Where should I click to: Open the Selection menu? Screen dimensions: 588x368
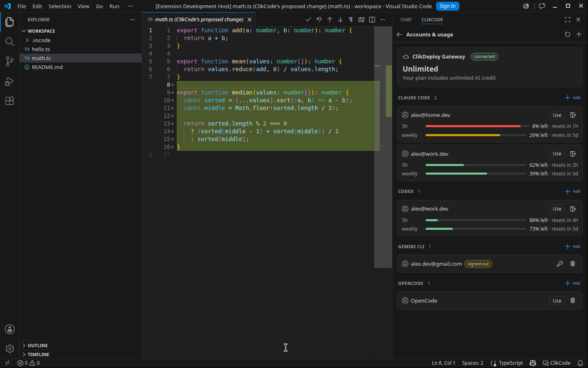[60, 6]
